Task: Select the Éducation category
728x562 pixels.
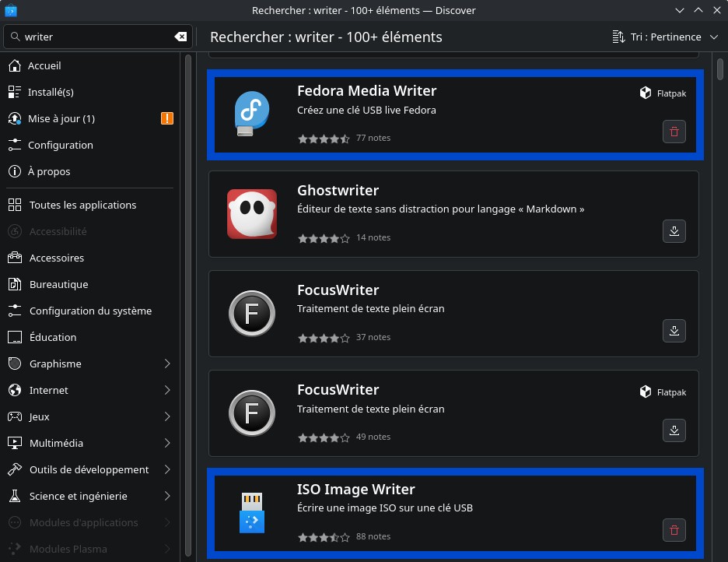Action: pos(90,337)
